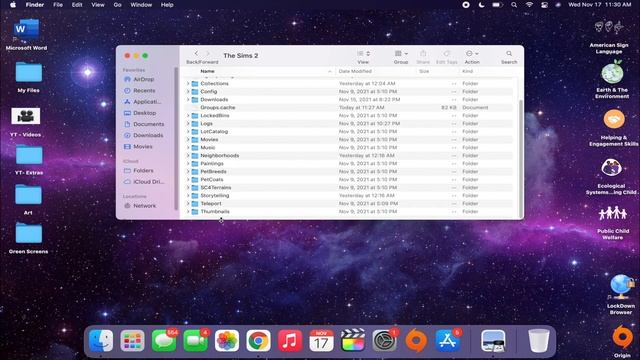Image resolution: width=640 pixels, height=360 pixels.
Task: Open Downloads in the Finder sidebar
Action: pyautogui.click(x=144, y=135)
